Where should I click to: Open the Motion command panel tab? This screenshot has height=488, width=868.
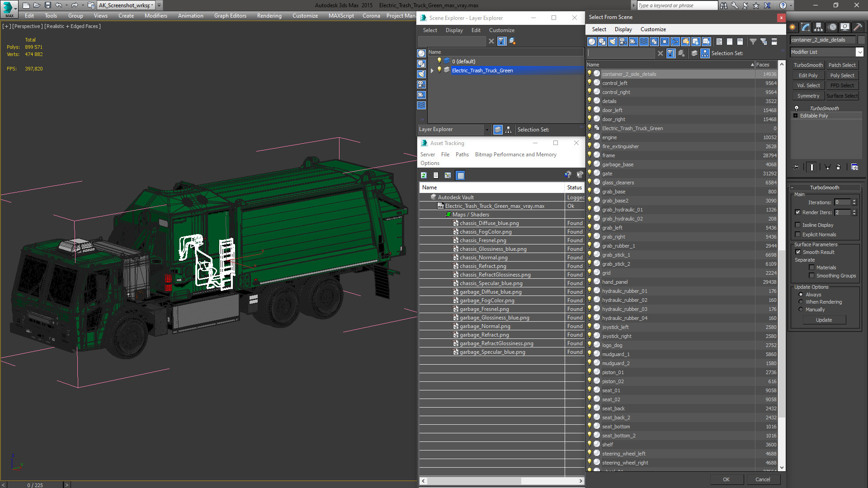click(x=832, y=27)
